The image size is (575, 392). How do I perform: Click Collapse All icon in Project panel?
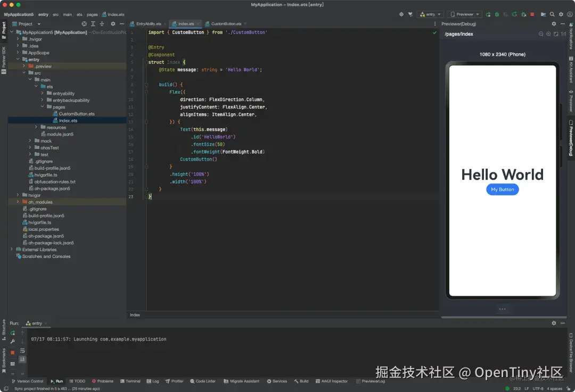click(x=102, y=24)
